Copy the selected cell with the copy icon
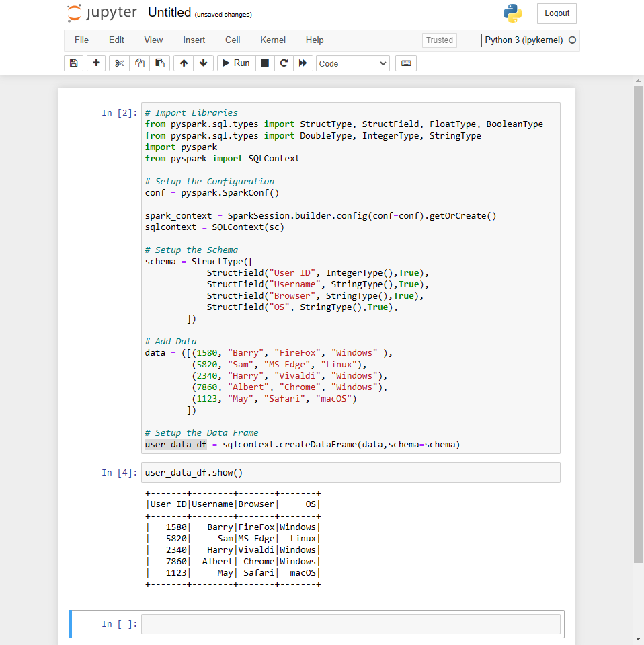Image resolution: width=644 pixels, height=645 pixels. point(139,63)
